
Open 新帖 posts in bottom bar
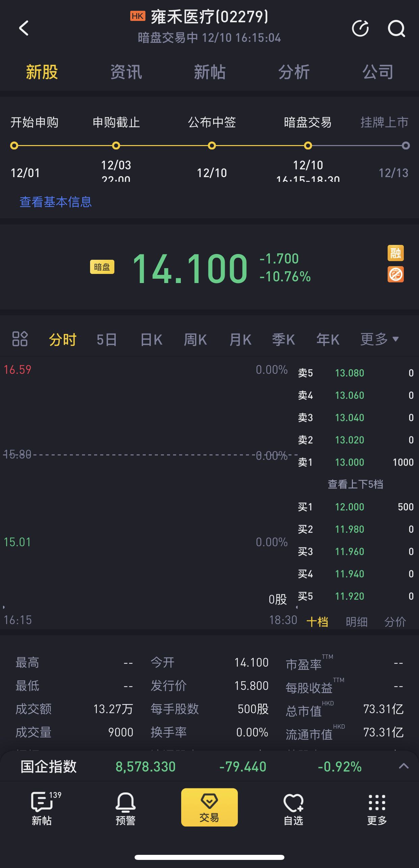point(42,809)
